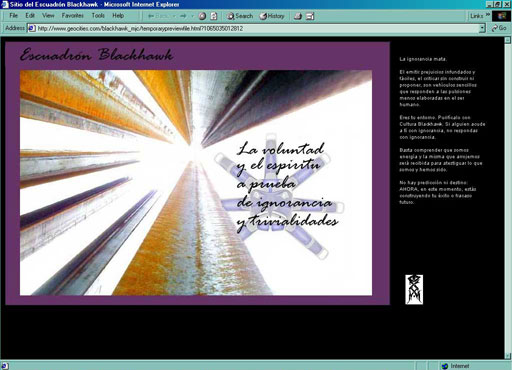
Task: Click the Refresh page icon
Action: pyautogui.click(x=214, y=16)
